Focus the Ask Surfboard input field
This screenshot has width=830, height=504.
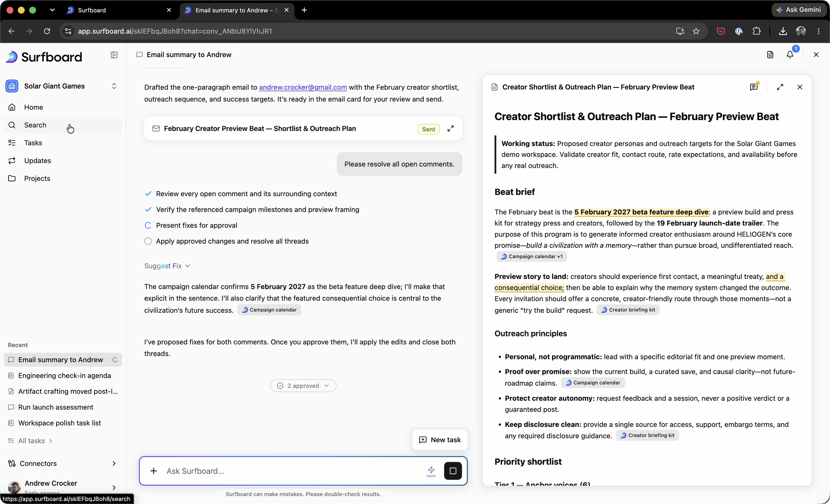(293, 471)
